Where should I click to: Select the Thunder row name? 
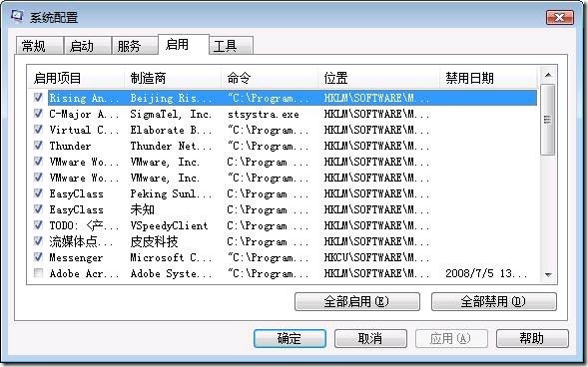coord(70,146)
